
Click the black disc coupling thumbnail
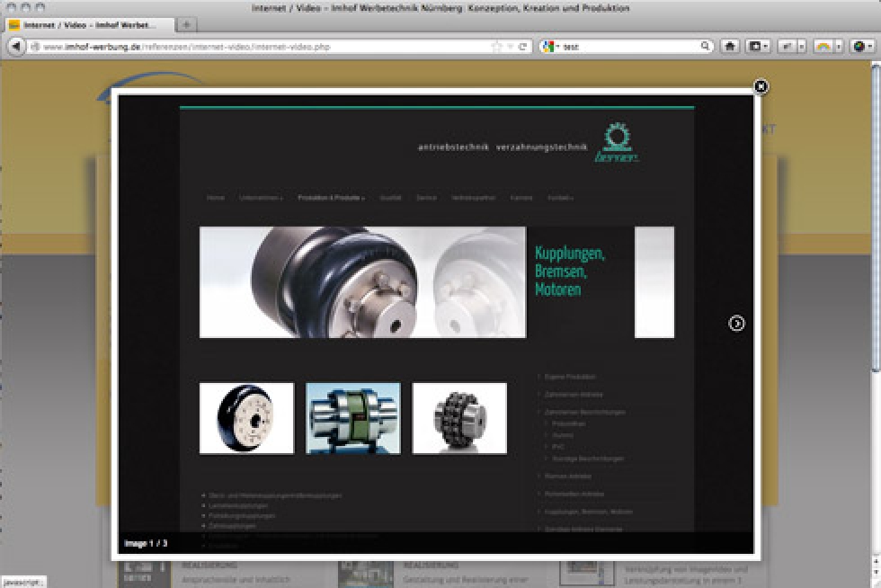click(x=246, y=418)
